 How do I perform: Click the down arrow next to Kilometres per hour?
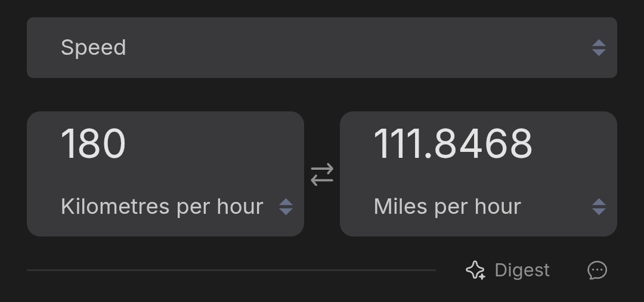[286, 211]
